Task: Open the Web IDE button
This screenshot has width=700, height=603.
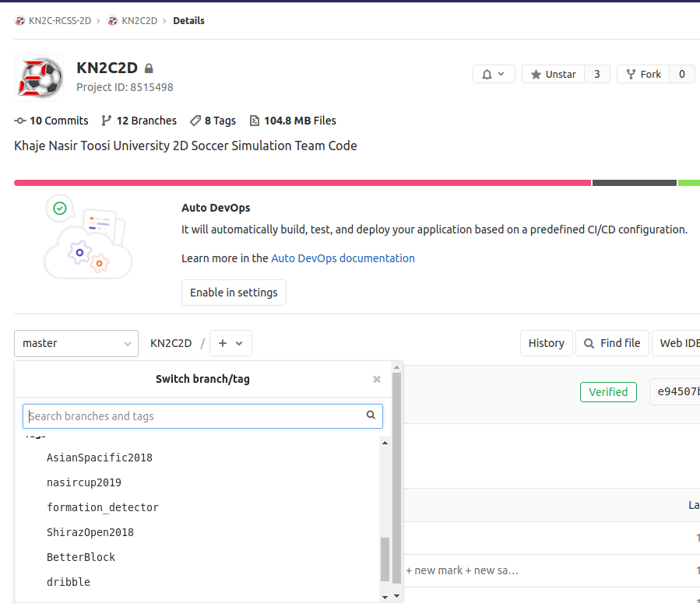Action: click(x=676, y=343)
